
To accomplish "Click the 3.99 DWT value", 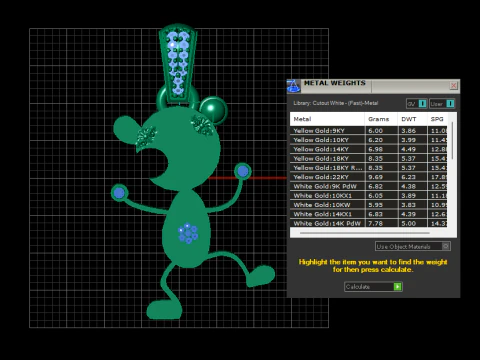I will 409,140.
